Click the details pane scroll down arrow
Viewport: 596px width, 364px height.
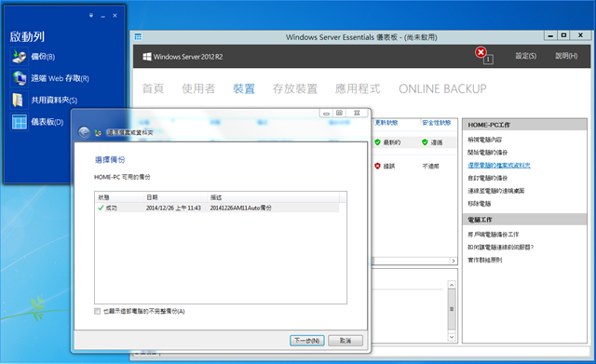[x=452, y=337]
